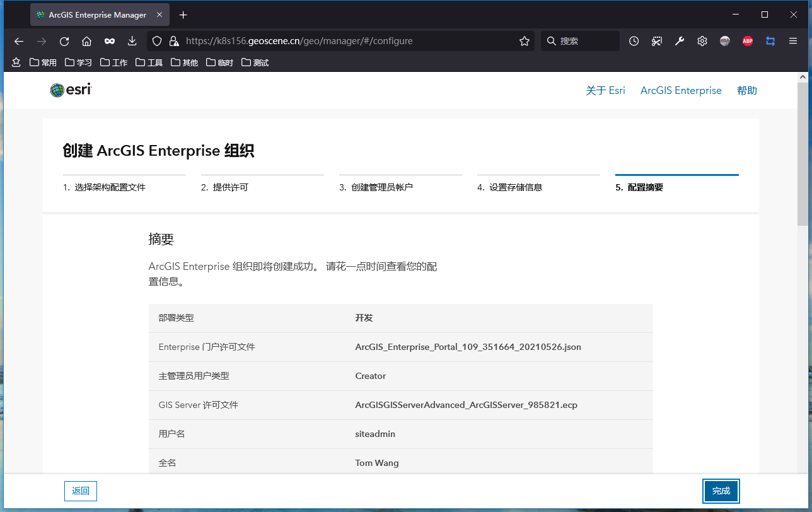The width and height of the screenshot is (812, 512).
Task: Open the Downloads panel
Action: pos(132,41)
